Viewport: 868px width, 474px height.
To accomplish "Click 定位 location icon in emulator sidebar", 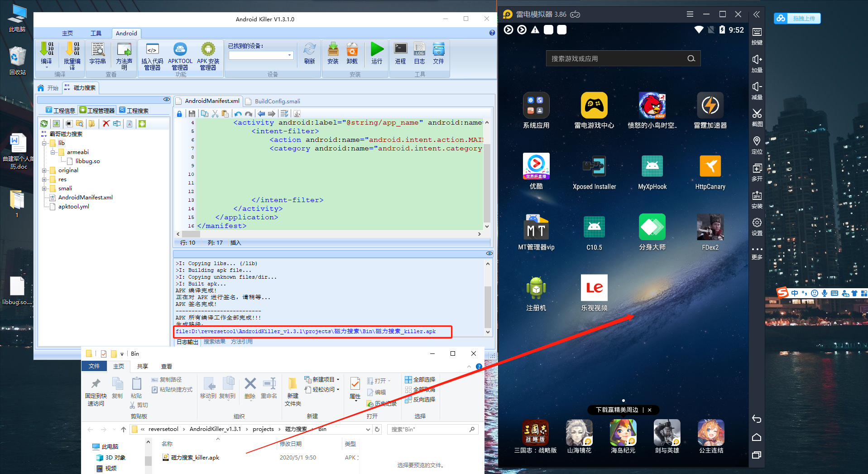I will coord(757,145).
